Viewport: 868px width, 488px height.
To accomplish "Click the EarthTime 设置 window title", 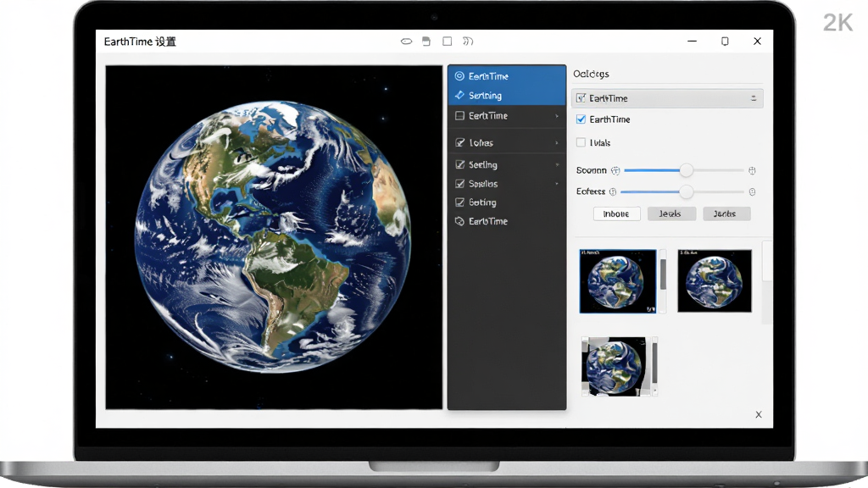I will pyautogui.click(x=140, y=42).
